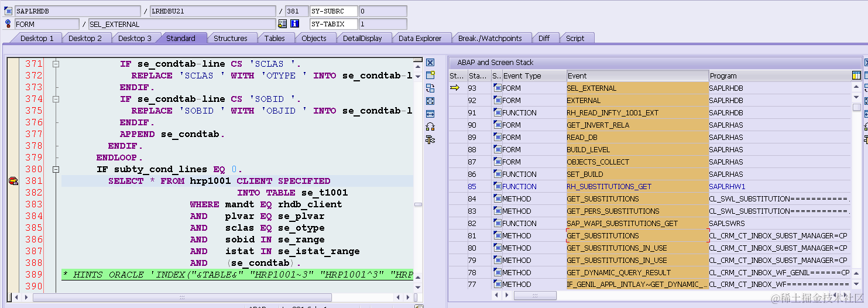The width and height of the screenshot is (868, 308).
Task: Switch to the Desktop 1 tab
Action: pos(37,38)
